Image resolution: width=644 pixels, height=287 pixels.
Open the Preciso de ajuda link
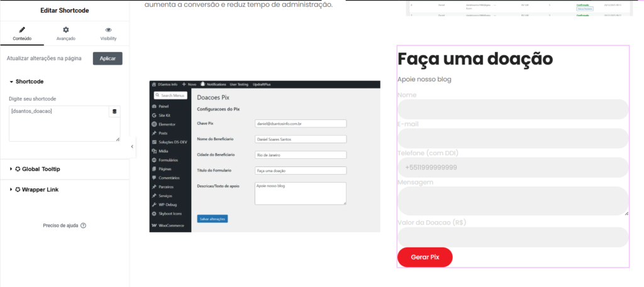[x=60, y=225]
